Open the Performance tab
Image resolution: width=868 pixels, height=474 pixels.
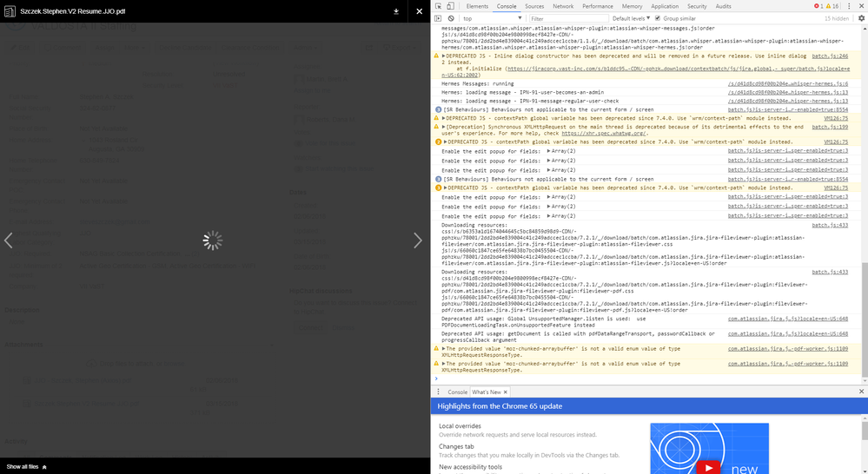(597, 6)
